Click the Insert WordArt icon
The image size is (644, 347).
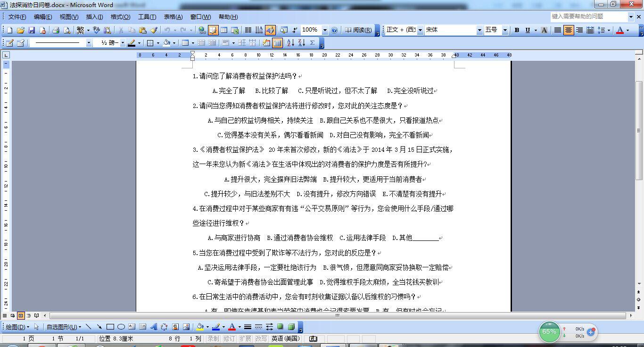tap(153, 327)
